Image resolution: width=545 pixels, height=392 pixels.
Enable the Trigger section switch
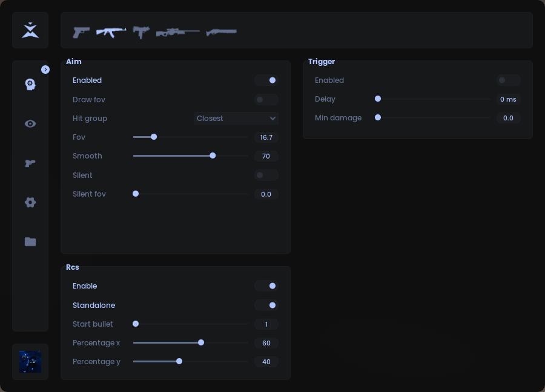[508, 80]
